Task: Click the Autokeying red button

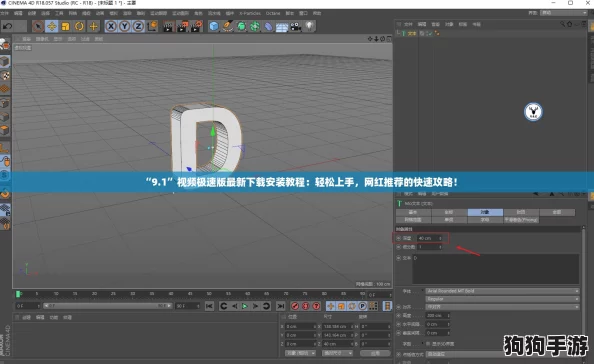Action: 305,306
